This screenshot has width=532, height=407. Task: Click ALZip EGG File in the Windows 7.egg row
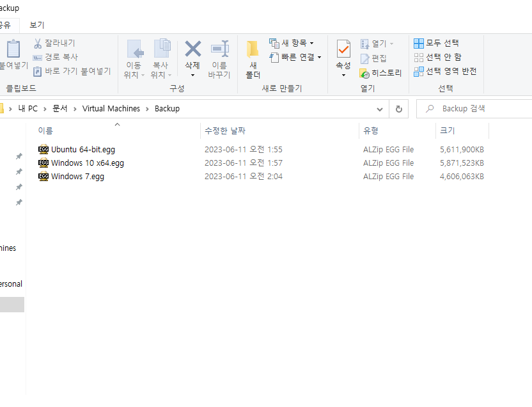click(x=389, y=177)
